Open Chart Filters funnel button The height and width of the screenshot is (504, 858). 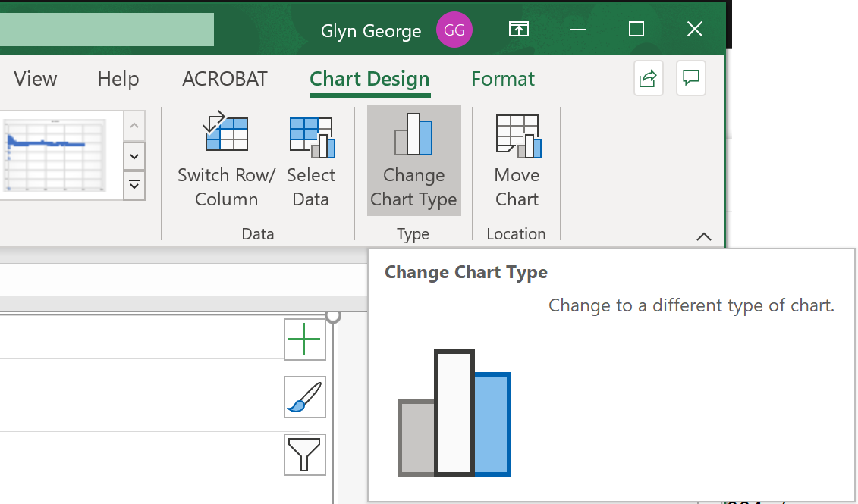point(305,455)
